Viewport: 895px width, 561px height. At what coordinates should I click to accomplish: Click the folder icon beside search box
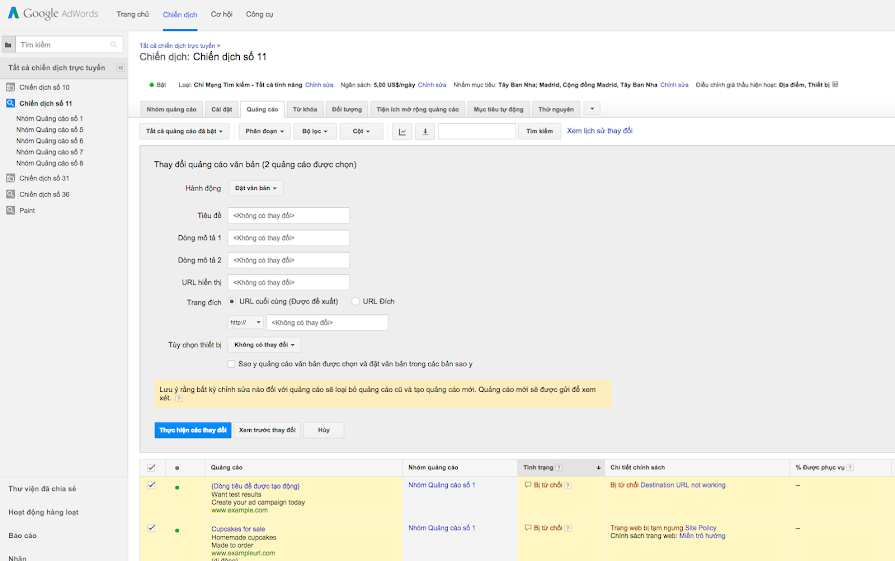click(x=9, y=45)
